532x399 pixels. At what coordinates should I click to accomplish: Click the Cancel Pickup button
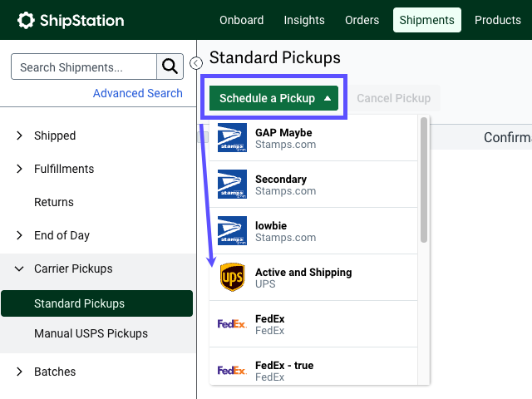393,98
